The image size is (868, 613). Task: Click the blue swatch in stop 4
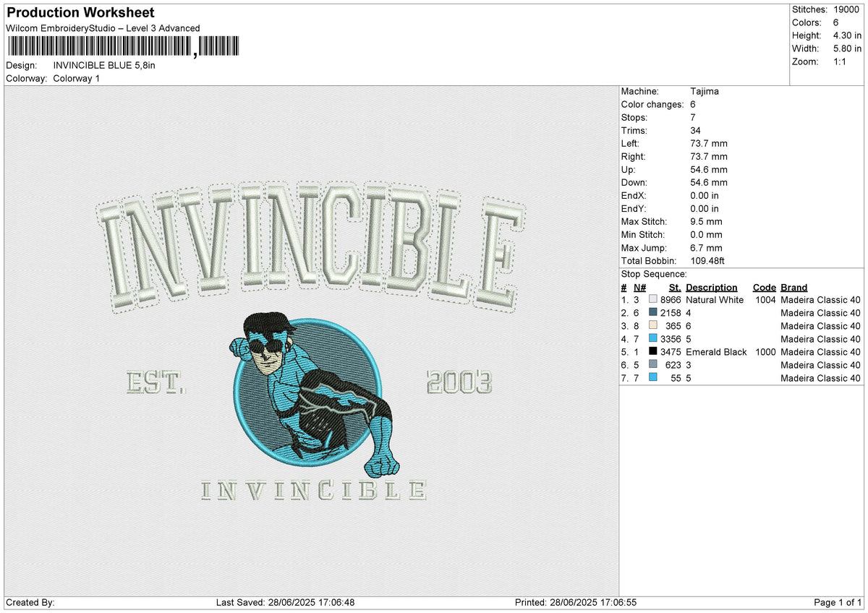653,338
